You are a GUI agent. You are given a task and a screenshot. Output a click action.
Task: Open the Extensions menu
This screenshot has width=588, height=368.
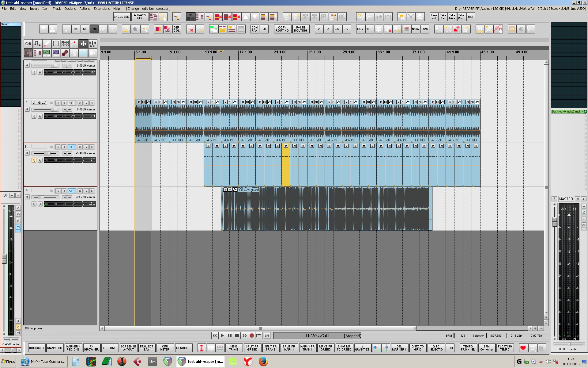(101, 9)
